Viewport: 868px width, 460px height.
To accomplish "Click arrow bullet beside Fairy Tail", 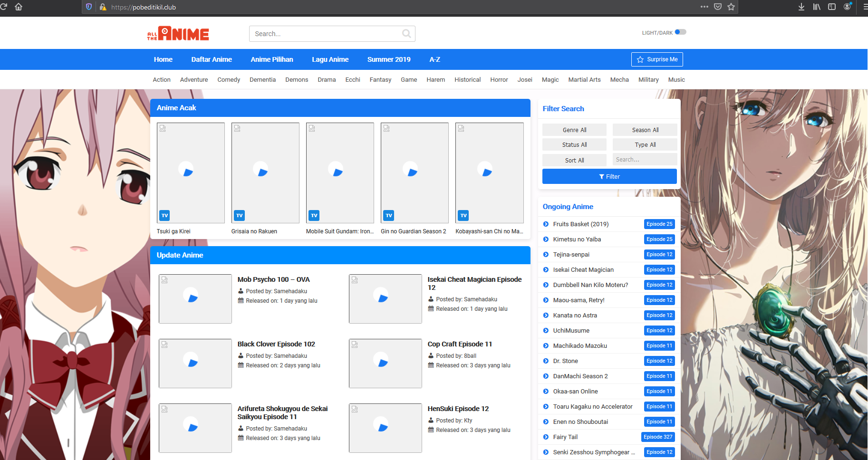I will 546,437.
